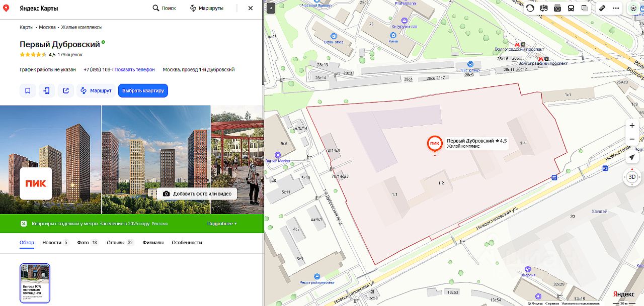
Task: Click Добавить фото или видео button
Action: click(x=197, y=194)
